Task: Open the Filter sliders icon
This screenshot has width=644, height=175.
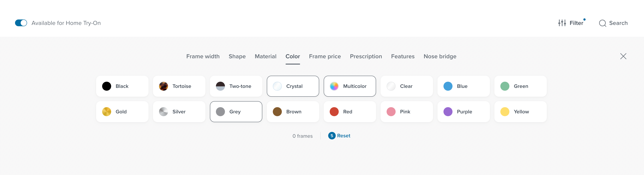Action: click(x=562, y=23)
